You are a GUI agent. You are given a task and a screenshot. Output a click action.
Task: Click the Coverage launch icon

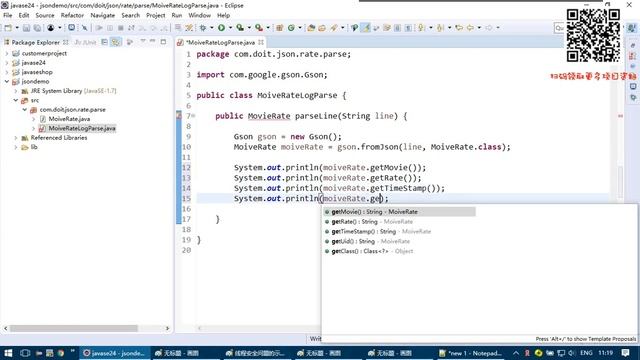[x=240, y=28]
